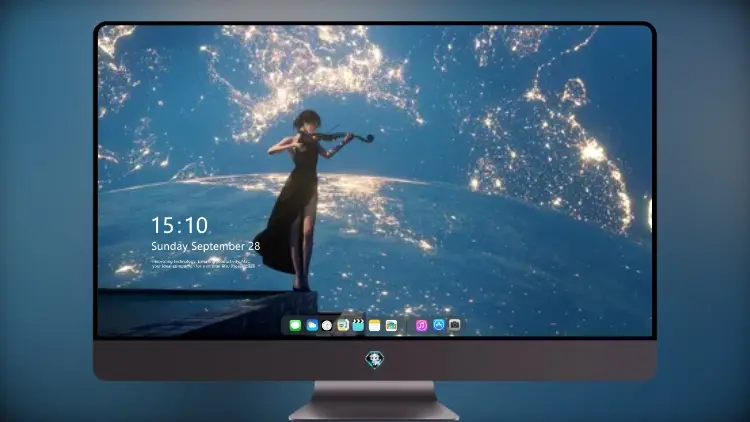This screenshot has height=422, width=750.
Task: Open the Photos gallery app in dock
Action: click(391, 326)
